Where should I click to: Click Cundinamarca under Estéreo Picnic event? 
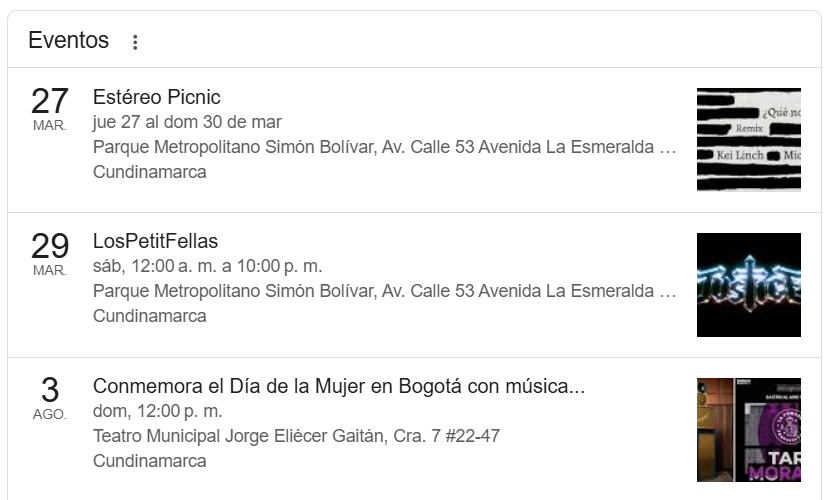[150, 172]
